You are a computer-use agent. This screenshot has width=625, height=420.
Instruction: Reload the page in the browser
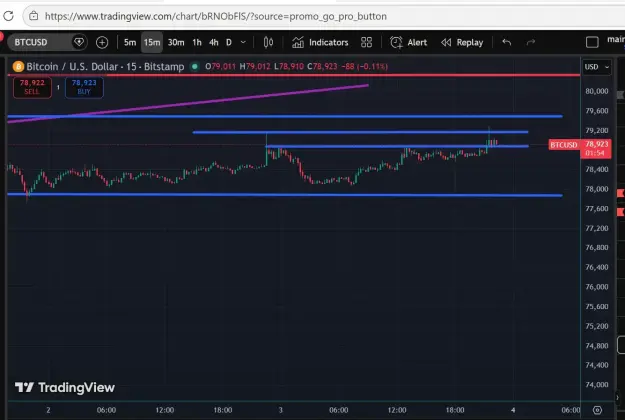(8, 16)
